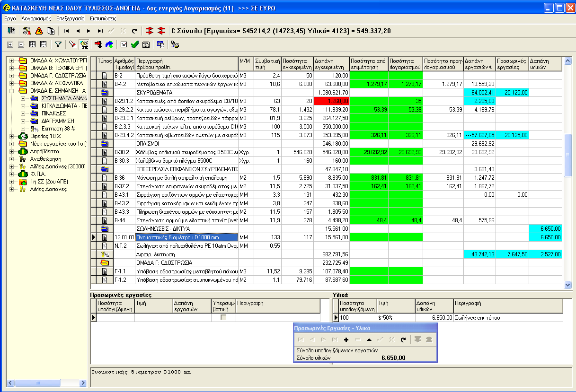Go to last record using navigation arrow
Screen dimensions: 576x392
click(x=100, y=31)
